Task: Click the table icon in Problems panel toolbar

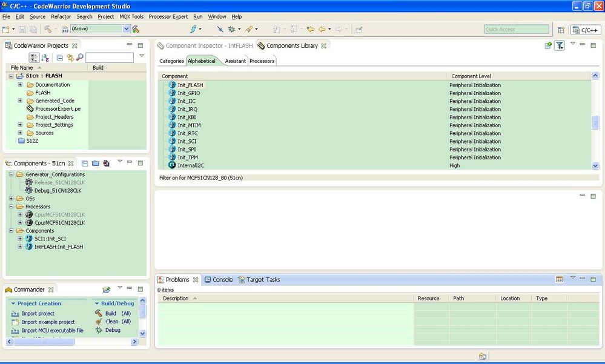Action: pos(560,279)
